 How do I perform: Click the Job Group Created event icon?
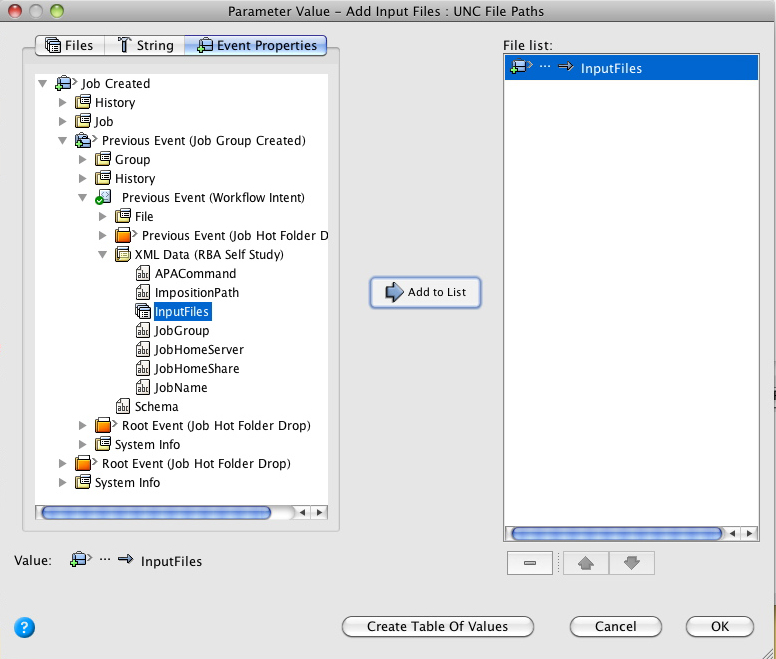[85, 141]
